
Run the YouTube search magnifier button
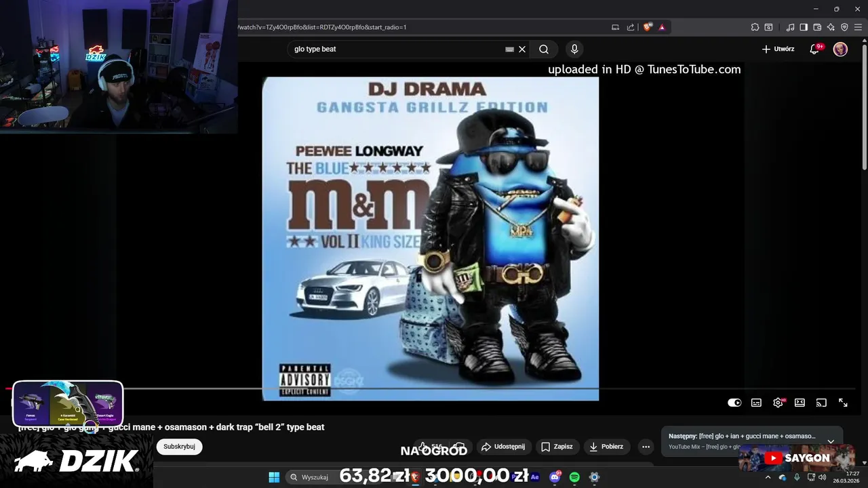coord(544,49)
